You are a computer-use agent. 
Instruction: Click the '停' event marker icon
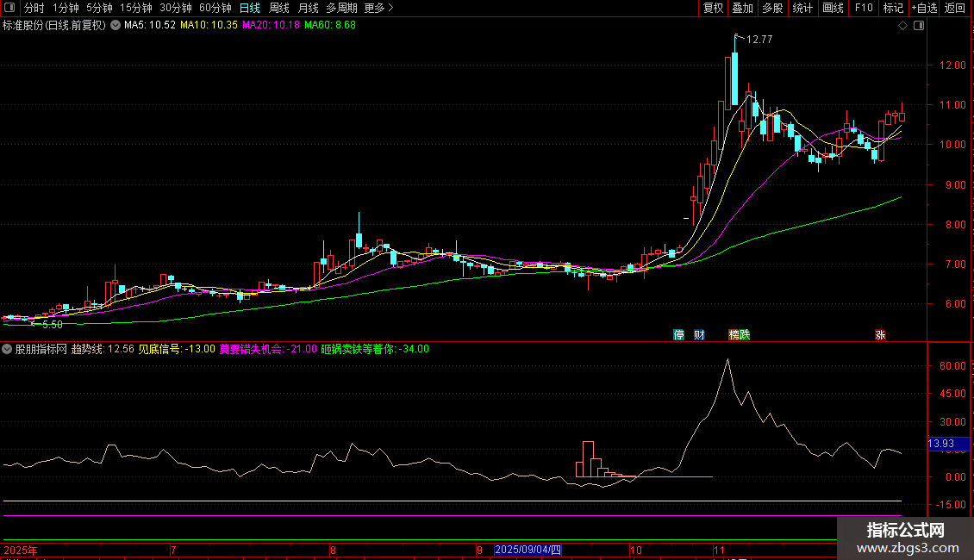(679, 334)
